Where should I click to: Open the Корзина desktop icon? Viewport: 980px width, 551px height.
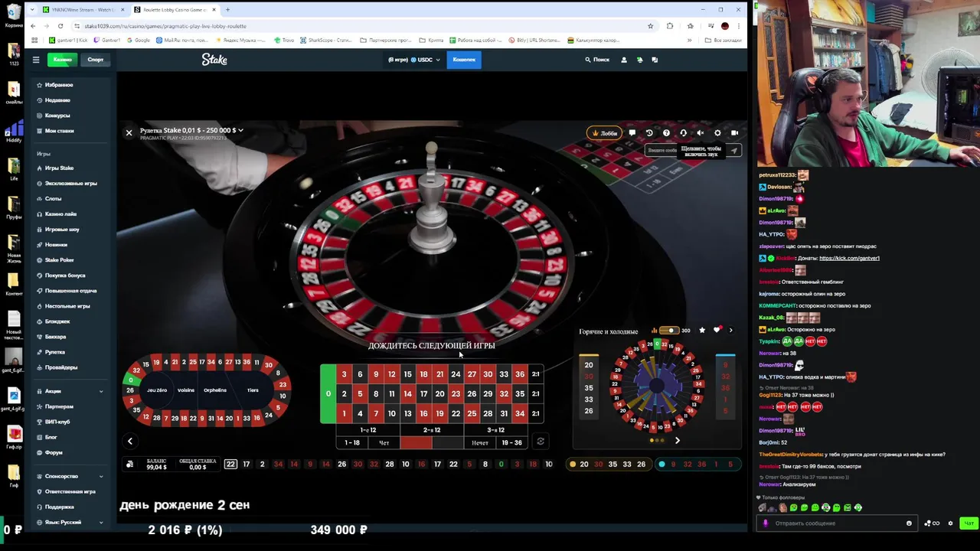pos(13,17)
